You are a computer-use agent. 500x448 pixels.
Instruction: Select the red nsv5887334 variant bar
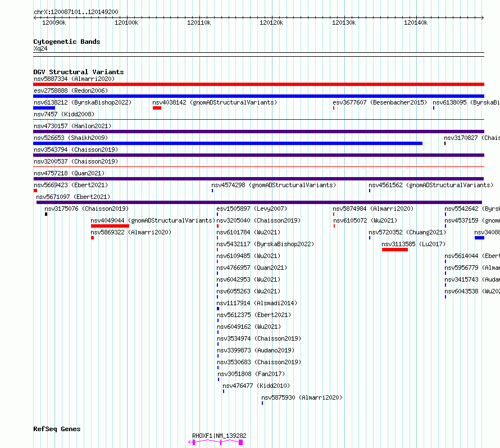point(258,84)
